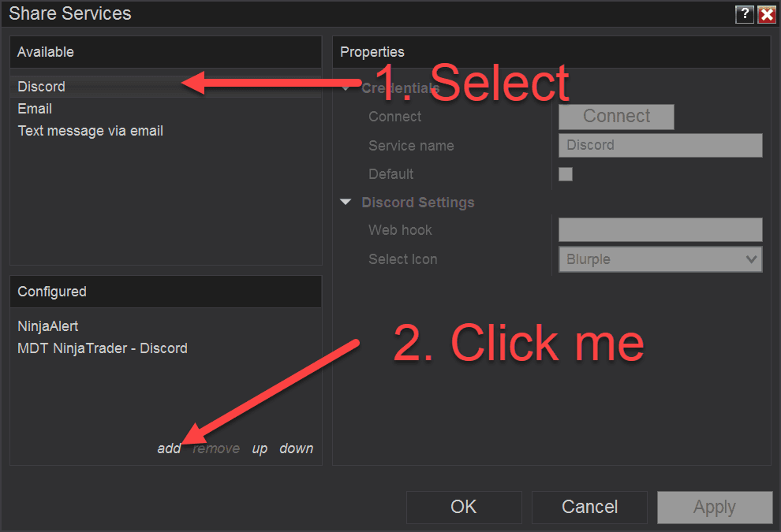Screen dimensions: 781x532
Task: Click the Web hook input field
Action: tap(660, 230)
